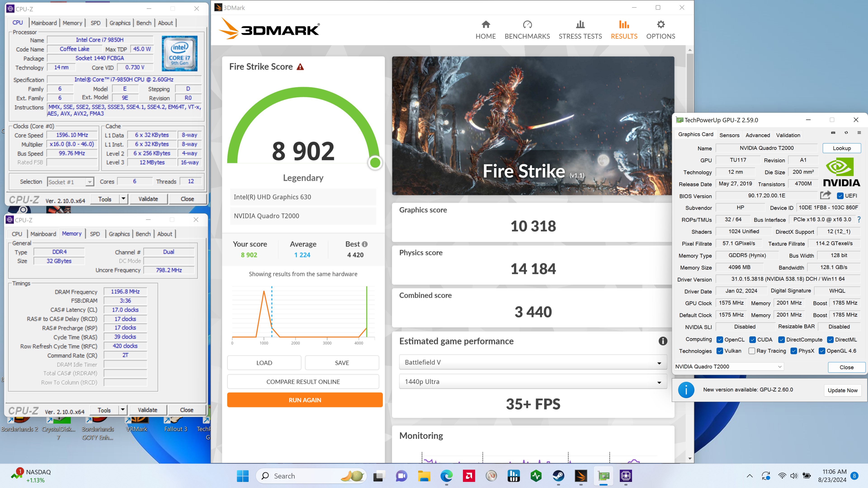Image resolution: width=868 pixels, height=488 pixels.
Task: Click GPU-Z screenshot camera icon
Action: [x=833, y=133]
